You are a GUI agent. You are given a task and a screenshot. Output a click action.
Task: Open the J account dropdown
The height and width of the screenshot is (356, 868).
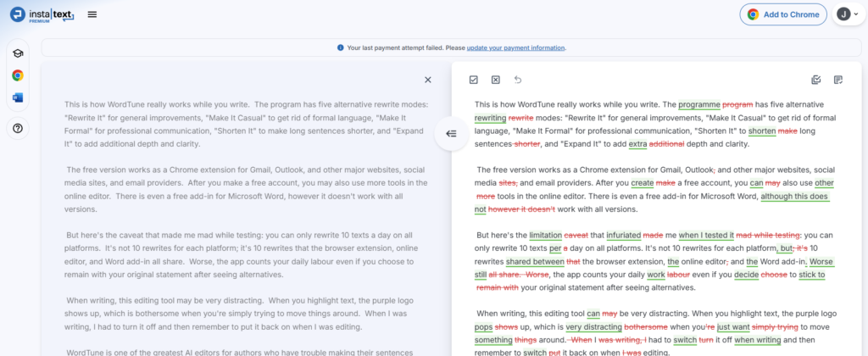pyautogui.click(x=849, y=14)
